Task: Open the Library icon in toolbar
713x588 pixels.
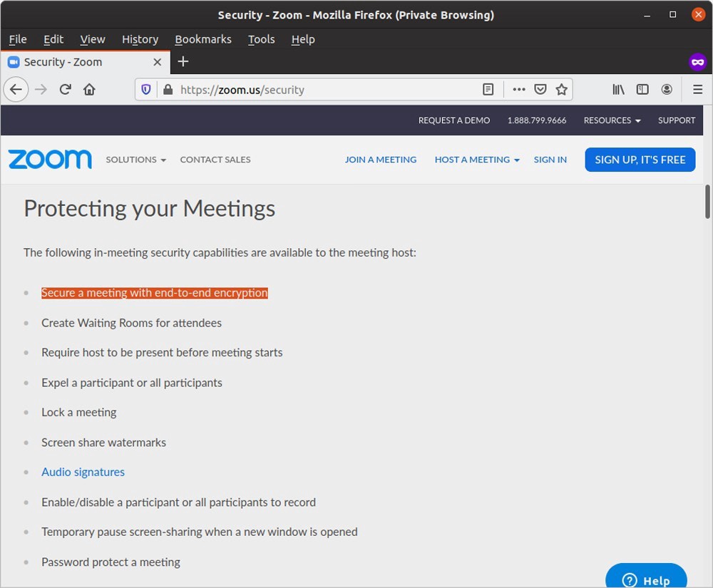Action: tap(618, 90)
